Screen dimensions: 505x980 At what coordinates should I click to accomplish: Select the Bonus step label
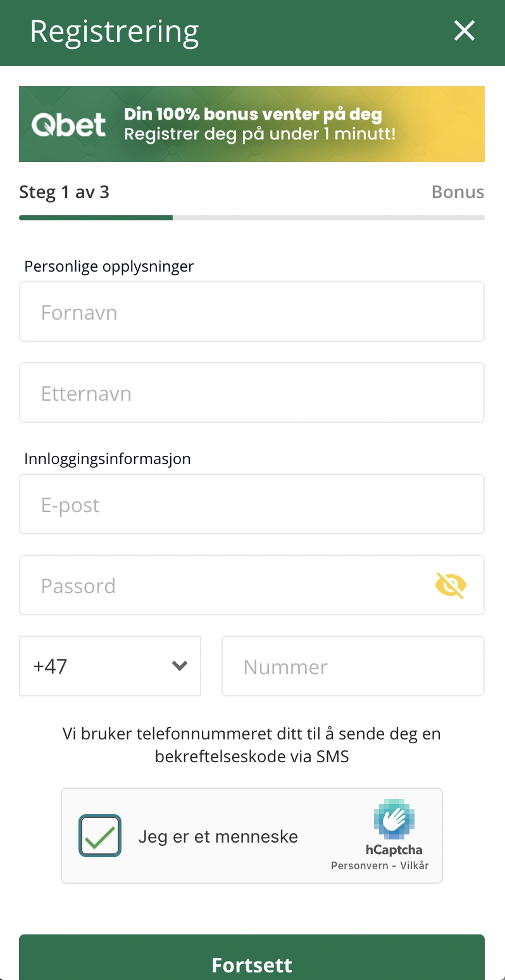458,192
